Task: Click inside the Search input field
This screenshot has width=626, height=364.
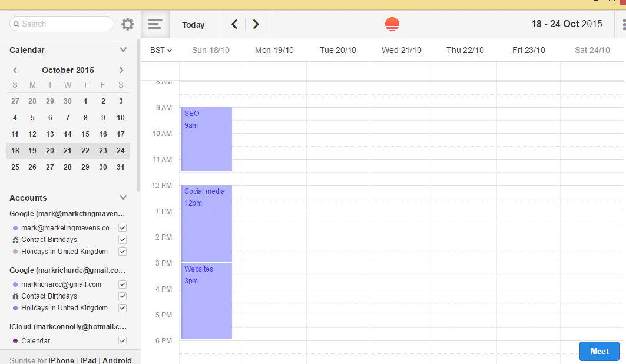Action: click(65, 24)
